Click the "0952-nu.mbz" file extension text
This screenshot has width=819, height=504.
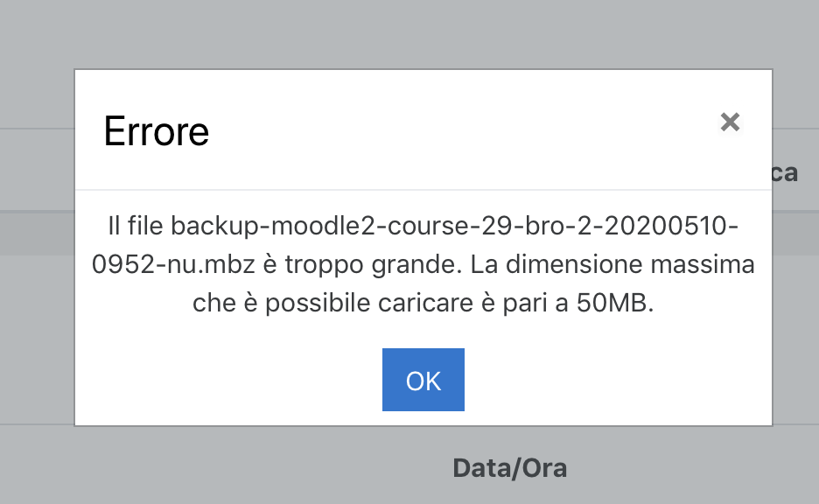tap(164, 264)
